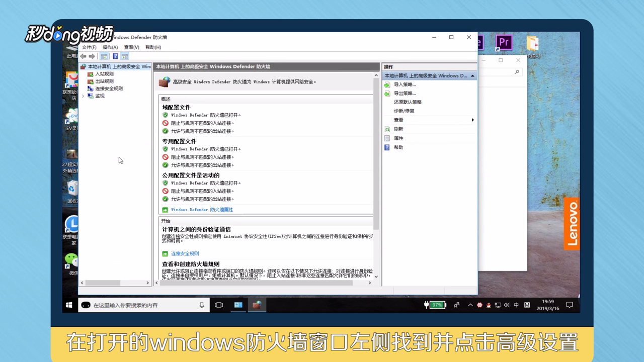Open the 查看(V) menu
Viewport: 644px width, 362px height.
[x=131, y=47]
